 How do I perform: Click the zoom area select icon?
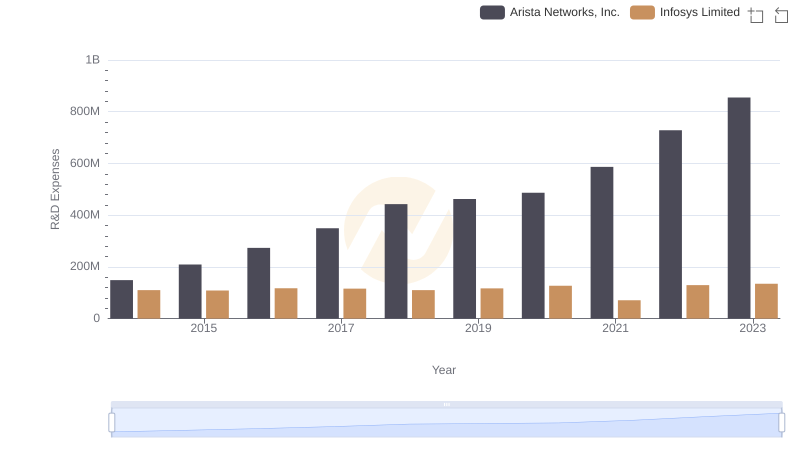(756, 15)
